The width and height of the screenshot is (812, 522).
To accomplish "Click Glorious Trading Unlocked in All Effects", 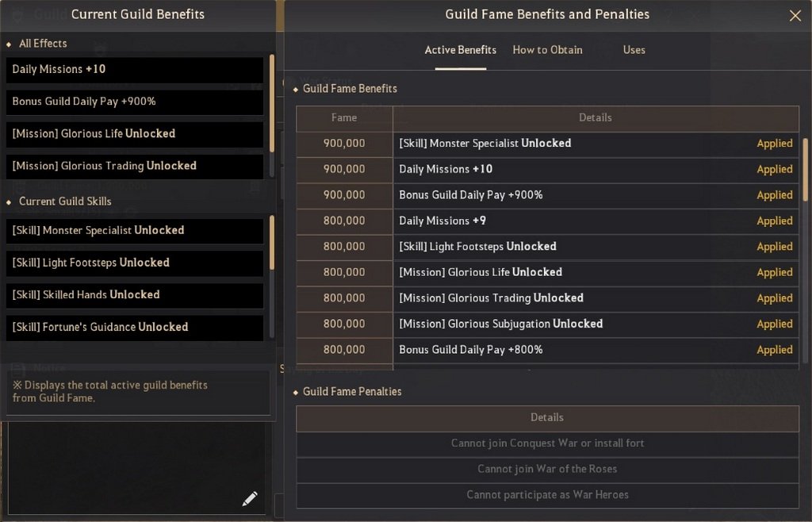I will click(135, 167).
